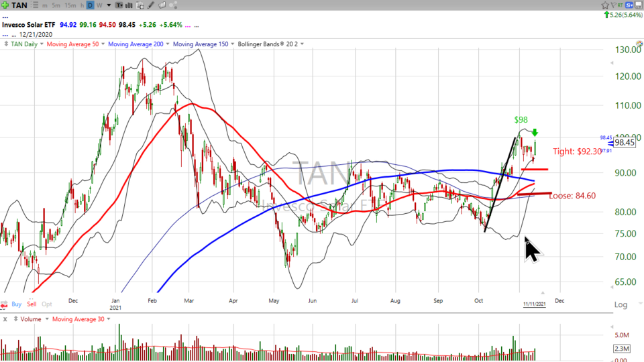Click the open price value 94.92
The image size is (644, 362).
click(68, 25)
